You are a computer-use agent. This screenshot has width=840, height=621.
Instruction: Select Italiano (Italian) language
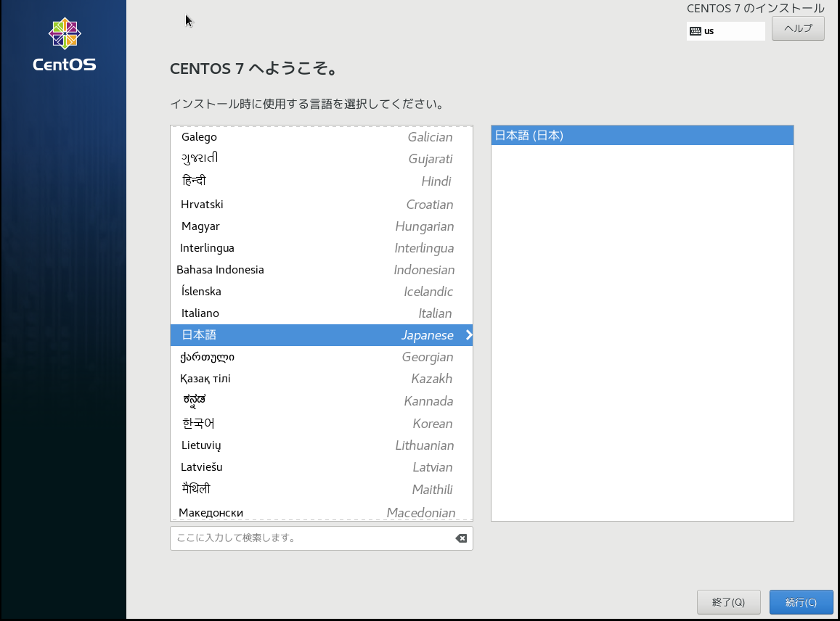[322, 313]
